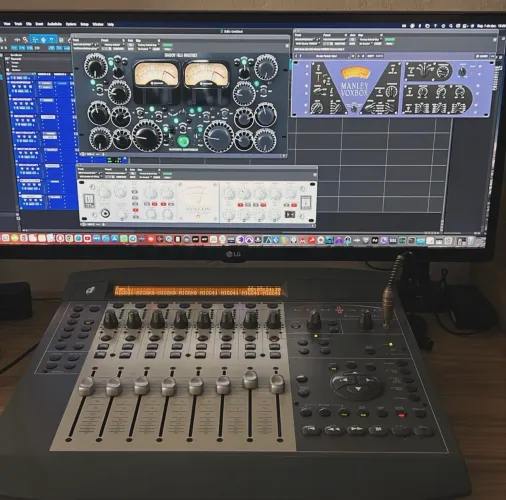Toggle the first red EQ button on Avalon
The width and height of the screenshot is (506, 500).
pyautogui.click(x=240, y=205)
